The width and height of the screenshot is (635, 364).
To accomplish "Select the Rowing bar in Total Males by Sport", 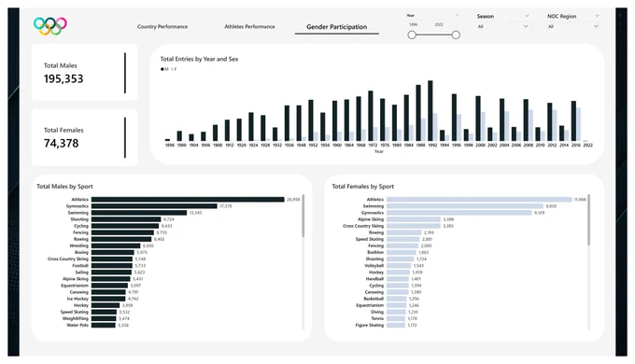I will pos(121,239).
